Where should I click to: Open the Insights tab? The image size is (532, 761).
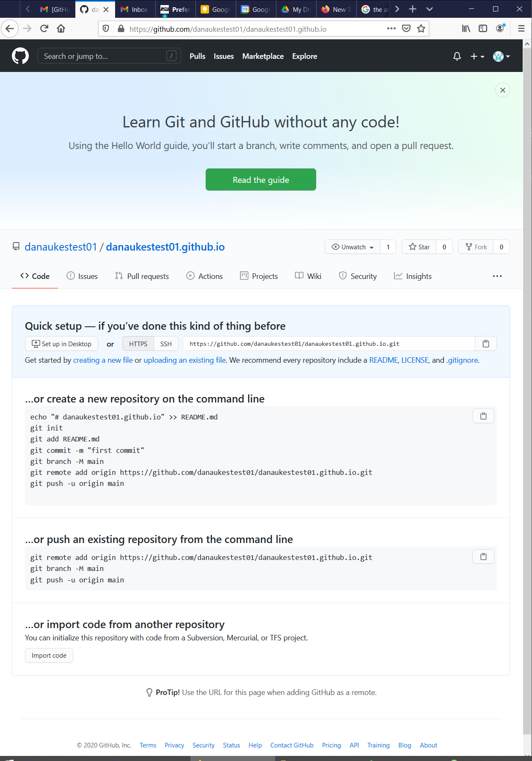(413, 276)
